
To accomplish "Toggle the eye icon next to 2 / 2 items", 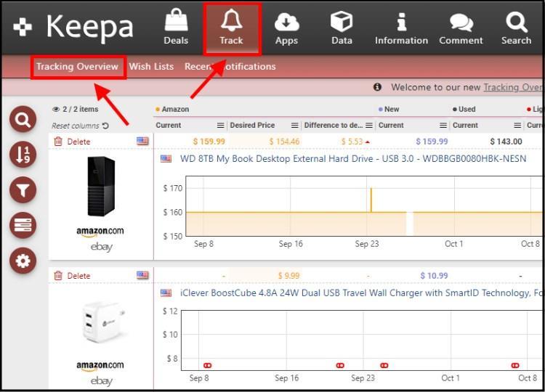I will tap(56, 110).
